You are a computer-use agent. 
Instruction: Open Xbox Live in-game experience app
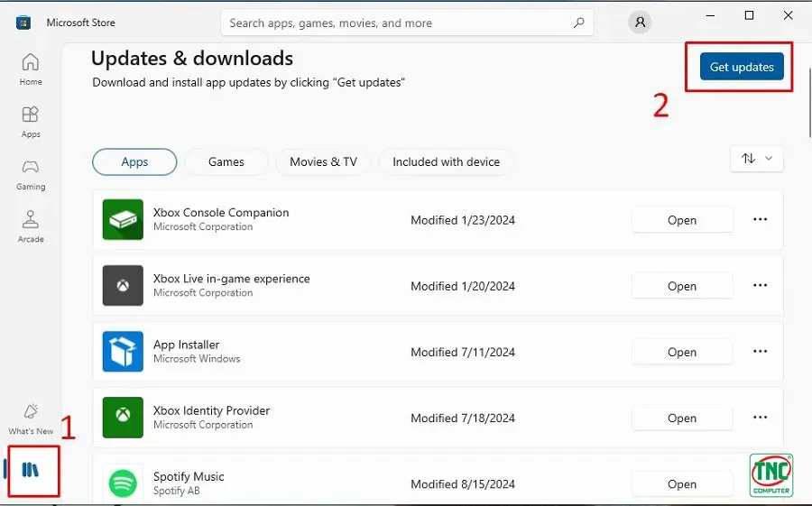click(x=682, y=286)
